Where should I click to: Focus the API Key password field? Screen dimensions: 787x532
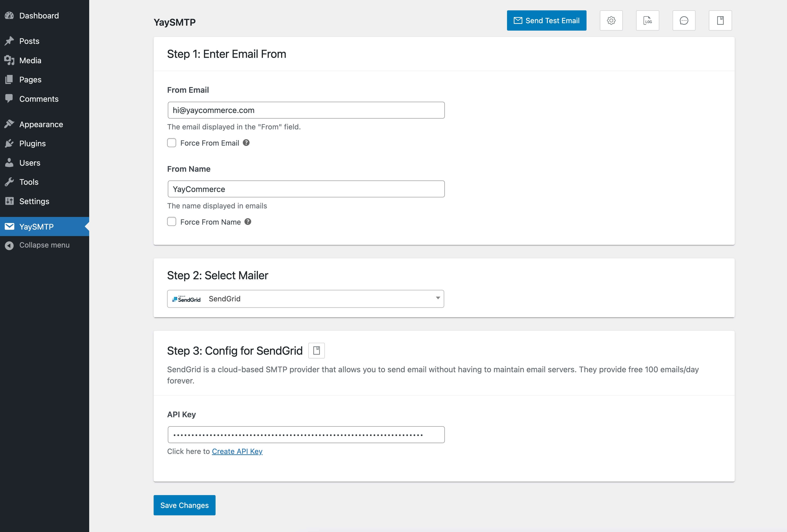(306, 435)
